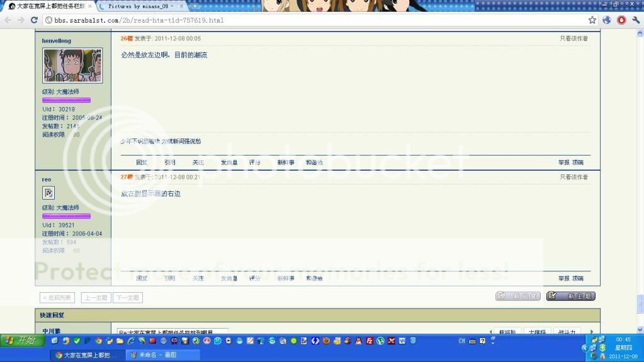Viewport: 644px width, 362px height.
Task: Jump to top (顶端) from post 26
Action: point(578,162)
